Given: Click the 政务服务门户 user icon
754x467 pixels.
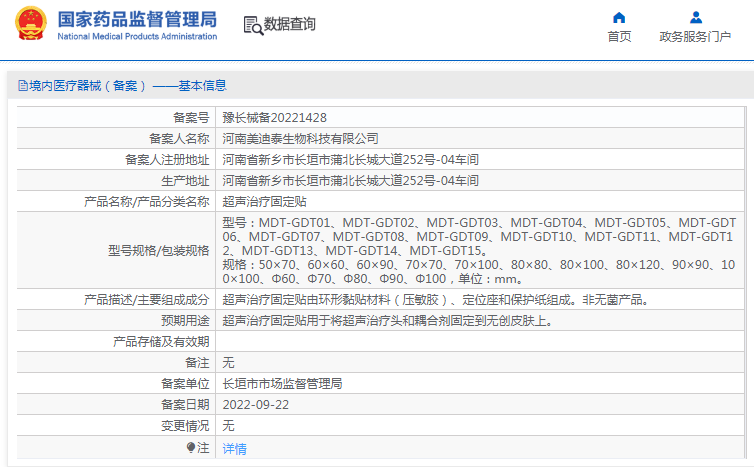Looking at the screenshot, I should pos(695,18).
